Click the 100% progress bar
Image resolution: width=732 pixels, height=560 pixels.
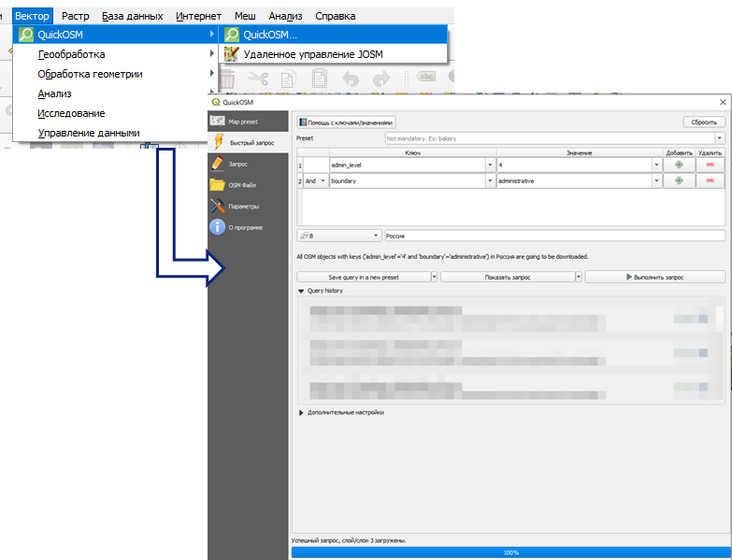tap(510, 553)
